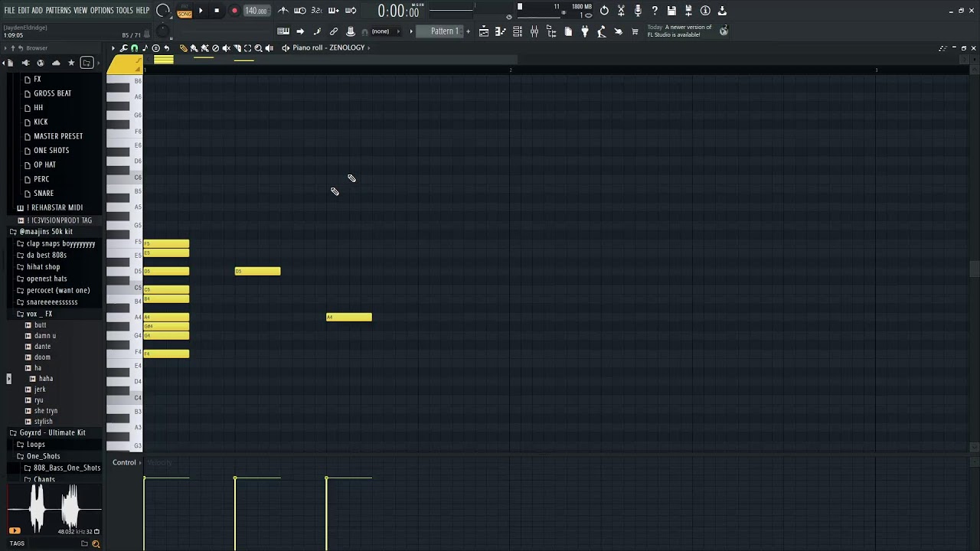The image size is (980, 551).
Task: Open the Playlist view icon
Action: [x=484, y=31]
